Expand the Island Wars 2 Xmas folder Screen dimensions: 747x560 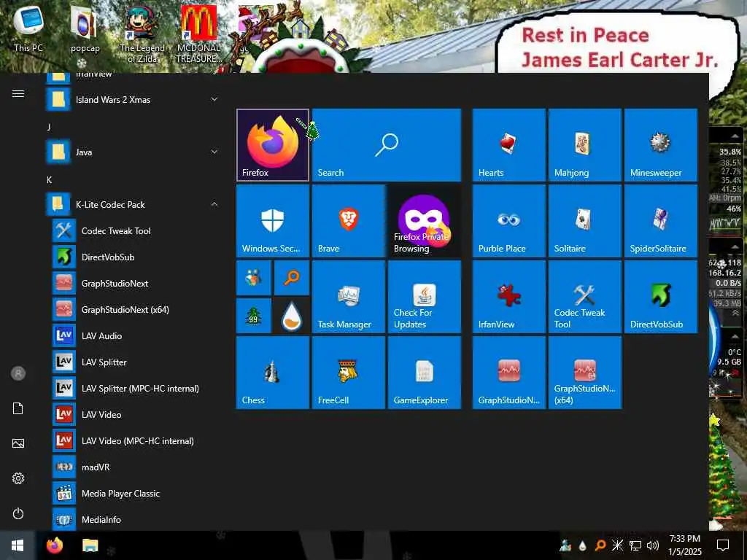pyautogui.click(x=133, y=99)
